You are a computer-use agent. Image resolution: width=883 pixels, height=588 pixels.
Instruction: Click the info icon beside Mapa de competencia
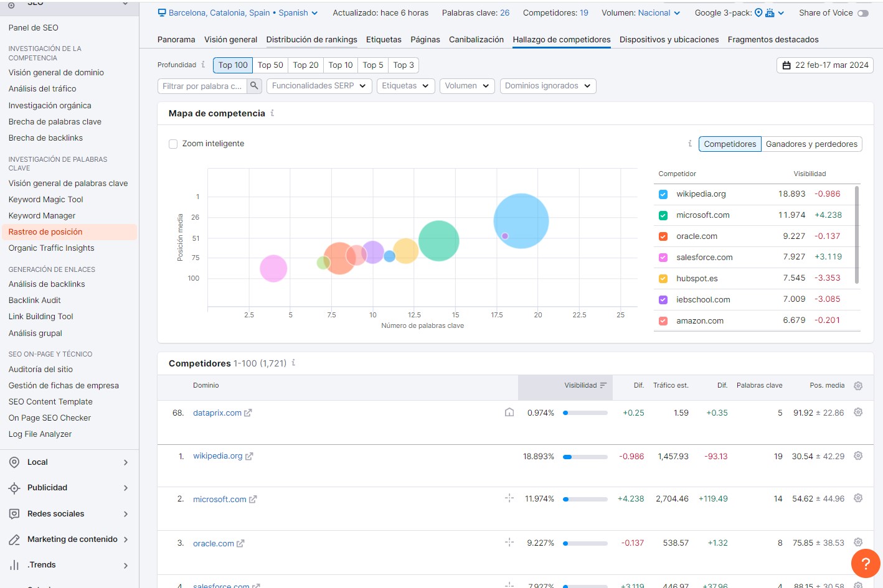click(x=272, y=113)
